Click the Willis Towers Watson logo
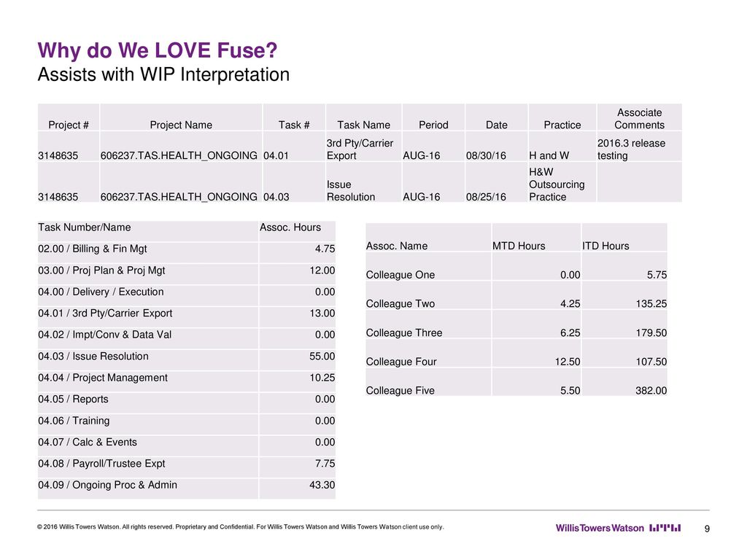 [x=618, y=528]
